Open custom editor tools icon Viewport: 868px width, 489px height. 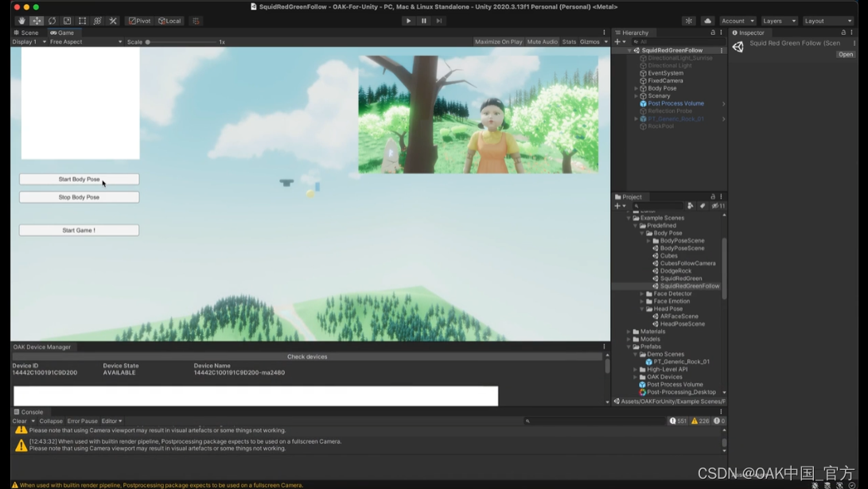point(113,21)
